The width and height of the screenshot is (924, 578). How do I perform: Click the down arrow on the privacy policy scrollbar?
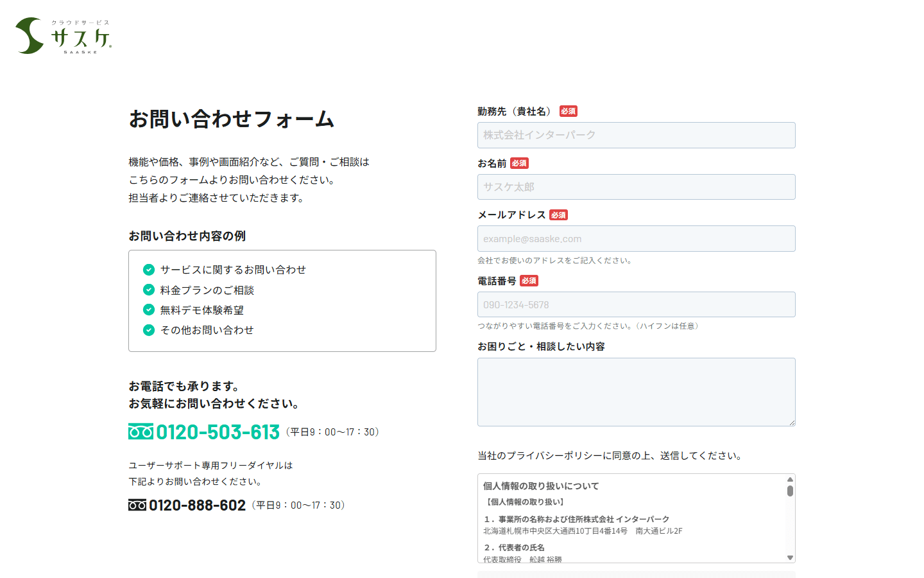[x=789, y=556]
